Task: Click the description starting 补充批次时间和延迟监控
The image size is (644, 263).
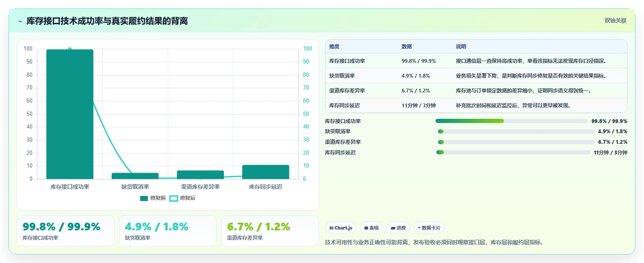Action: coord(515,106)
